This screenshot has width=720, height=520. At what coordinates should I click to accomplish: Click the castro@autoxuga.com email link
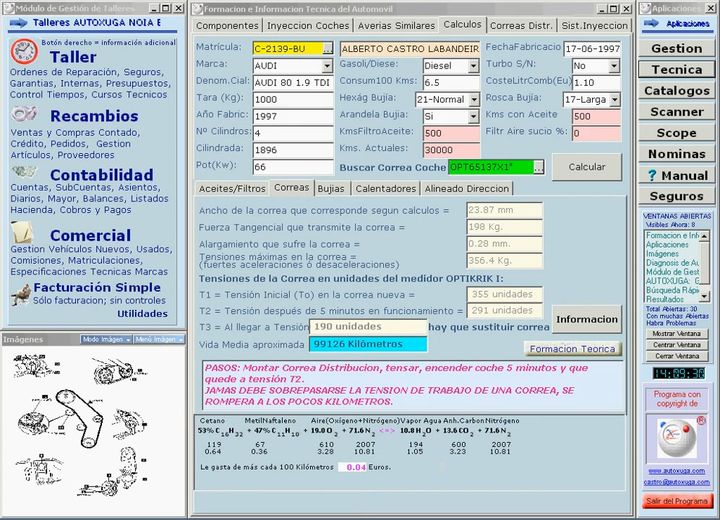676,482
